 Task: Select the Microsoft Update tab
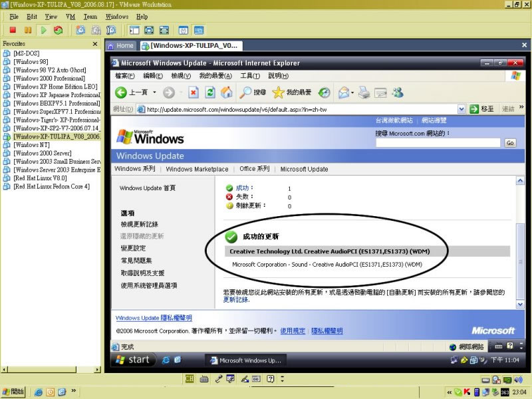305,169
